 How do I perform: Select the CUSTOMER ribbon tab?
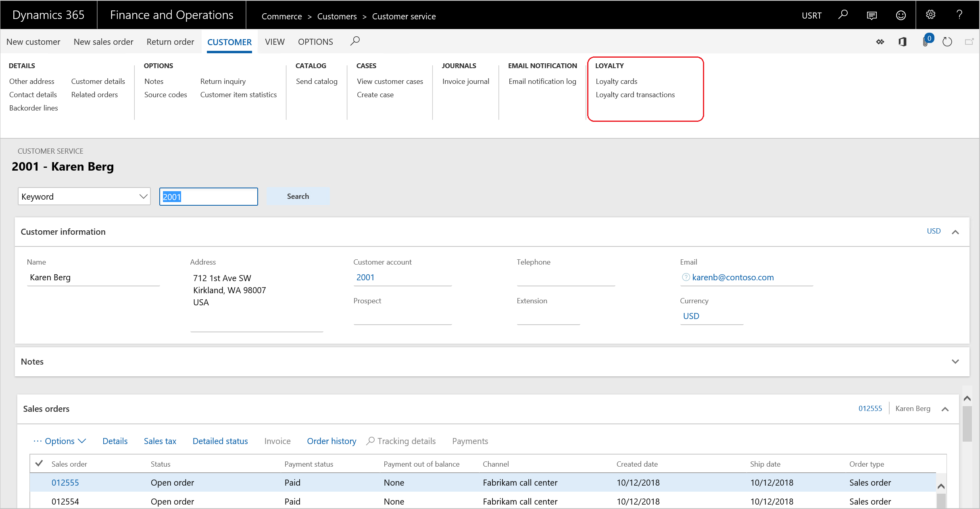point(229,41)
